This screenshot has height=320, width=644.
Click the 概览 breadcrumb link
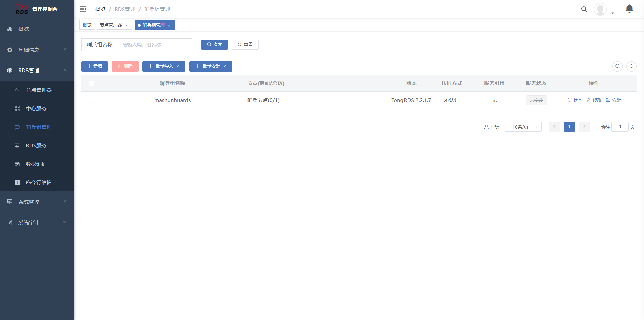pyautogui.click(x=100, y=9)
